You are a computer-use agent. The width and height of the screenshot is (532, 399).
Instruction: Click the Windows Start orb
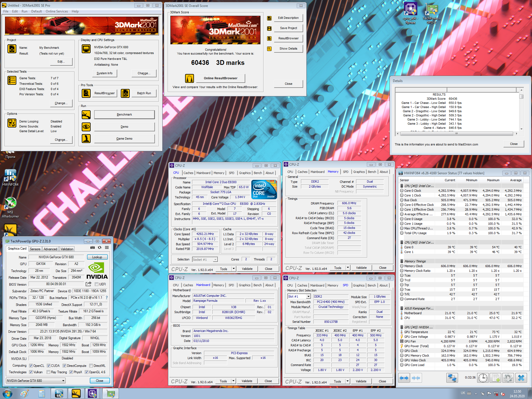click(x=7, y=393)
